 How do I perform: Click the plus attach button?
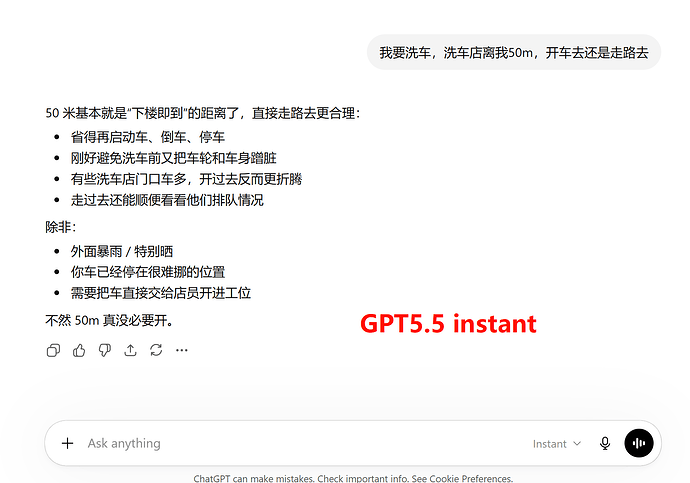tap(67, 443)
